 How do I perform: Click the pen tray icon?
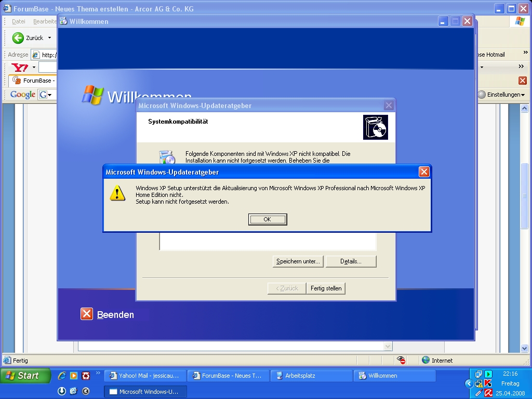pyautogui.click(x=478, y=393)
